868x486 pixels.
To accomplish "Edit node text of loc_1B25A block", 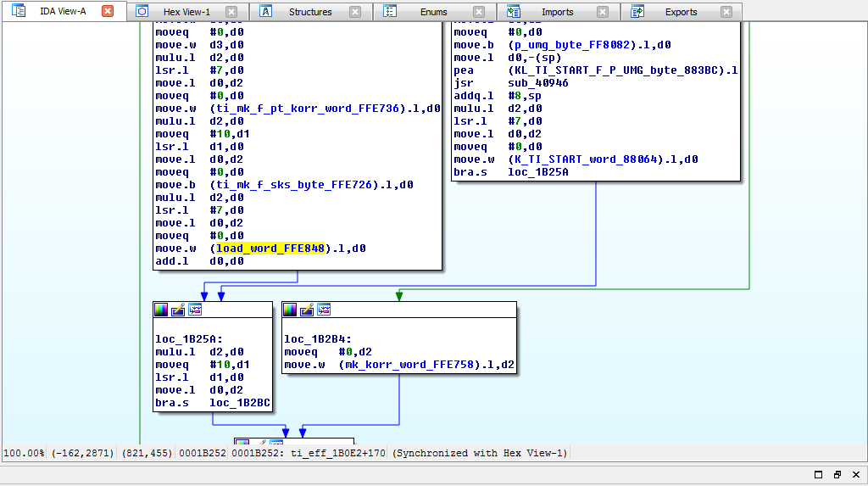I will tap(178, 310).
